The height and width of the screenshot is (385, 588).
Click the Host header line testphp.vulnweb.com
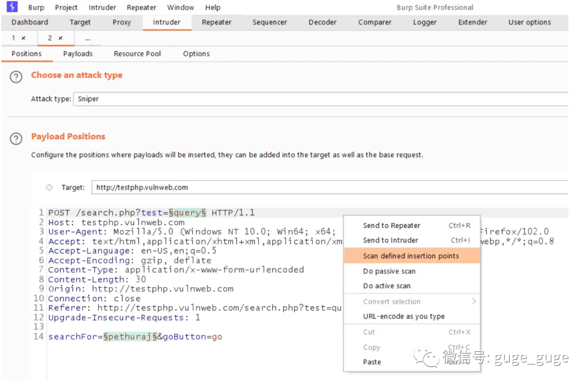point(117,222)
